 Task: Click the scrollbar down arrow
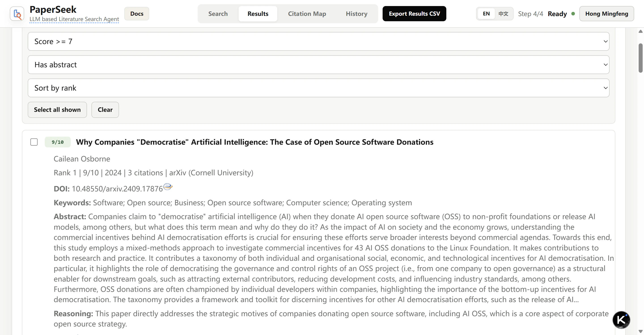(640, 331)
